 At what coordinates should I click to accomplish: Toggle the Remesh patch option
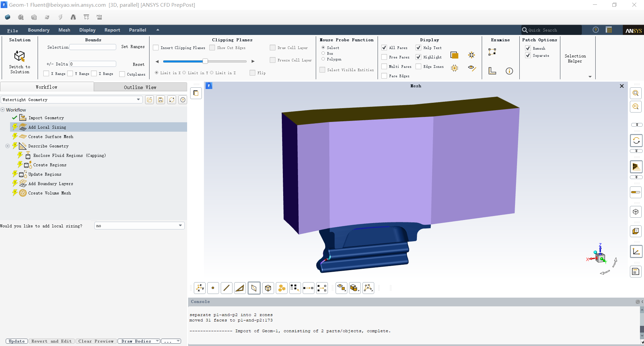point(528,48)
